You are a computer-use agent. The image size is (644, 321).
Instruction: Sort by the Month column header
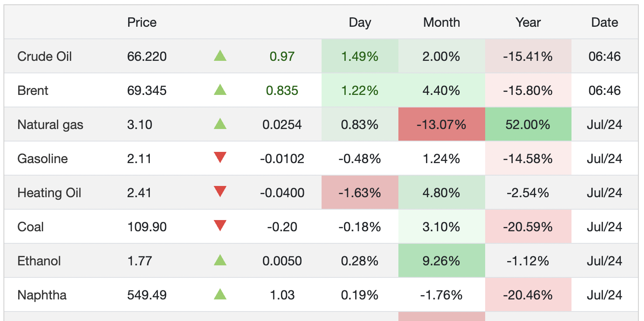pyautogui.click(x=442, y=22)
